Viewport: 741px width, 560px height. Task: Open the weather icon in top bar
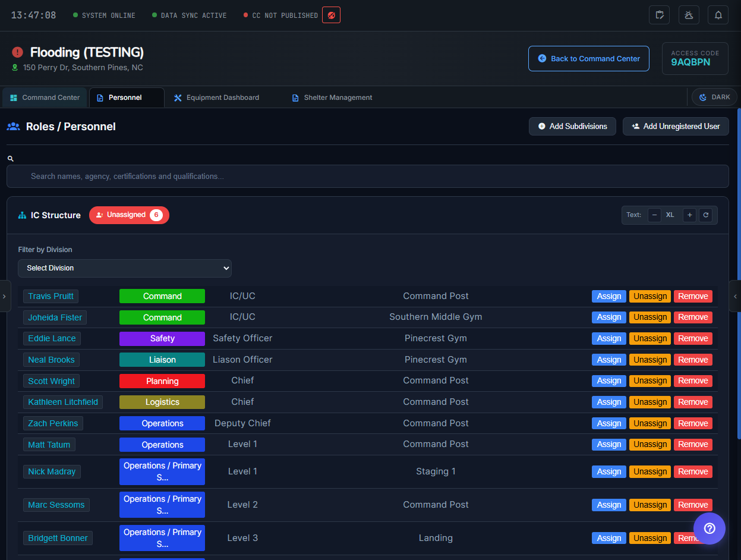coord(689,15)
